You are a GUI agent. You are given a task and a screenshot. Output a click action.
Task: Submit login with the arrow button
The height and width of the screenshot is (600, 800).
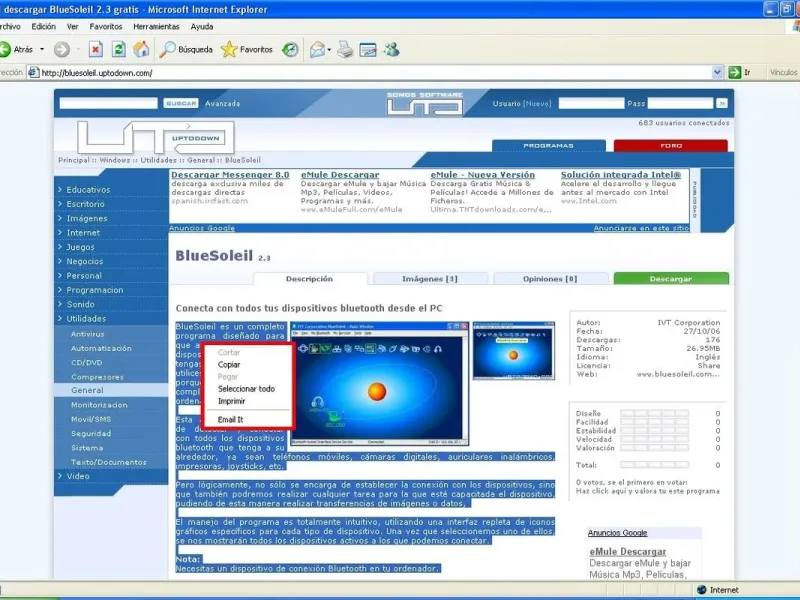click(x=721, y=103)
